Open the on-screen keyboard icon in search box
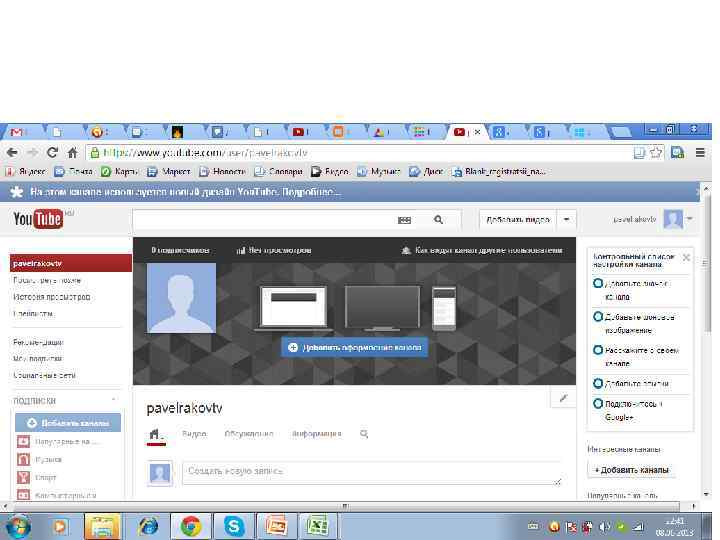This screenshot has width=720, height=540. (x=404, y=220)
